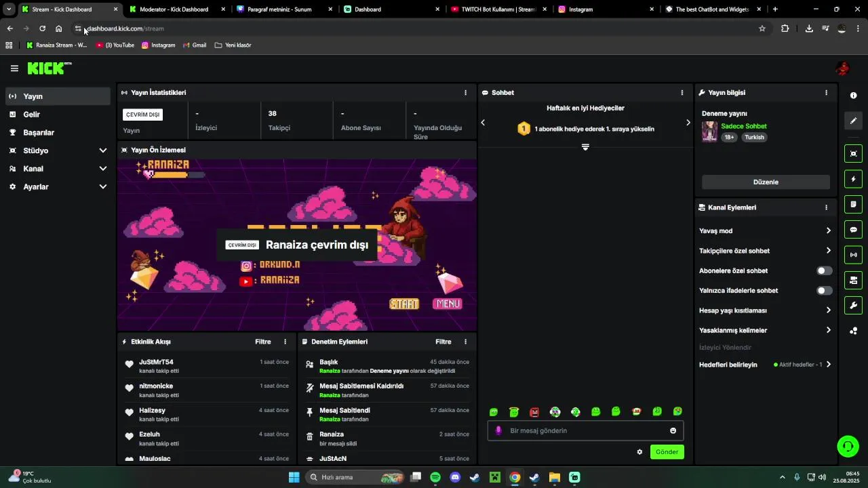
Task: Click the purple microphone icon in chat input
Action: point(498,430)
